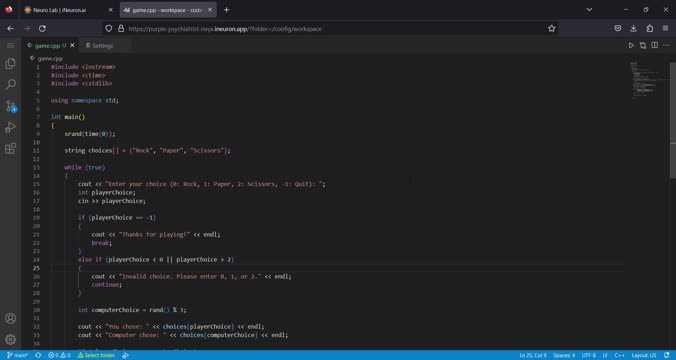Open Source Control view with badge
The image size is (676, 360).
click(x=10, y=106)
